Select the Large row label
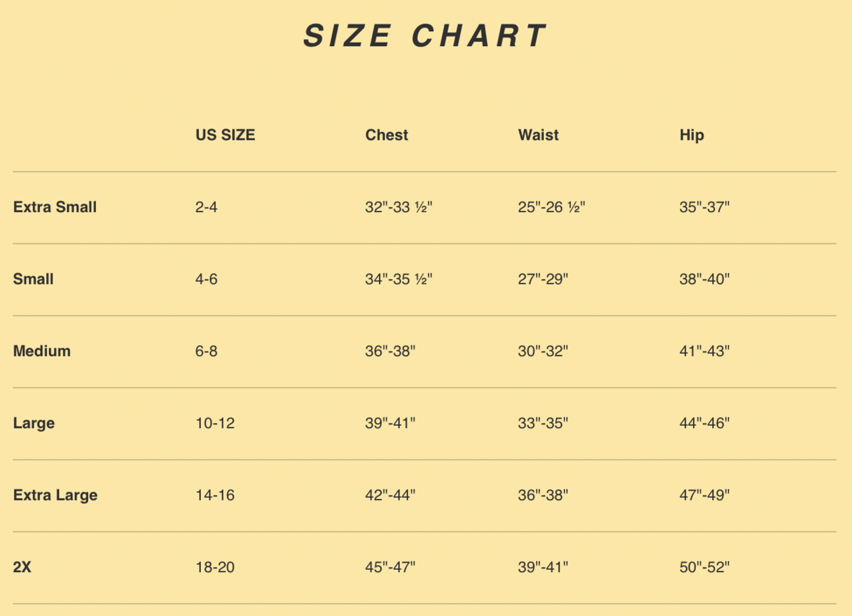The width and height of the screenshot is (852, 616). click(33, 423)
